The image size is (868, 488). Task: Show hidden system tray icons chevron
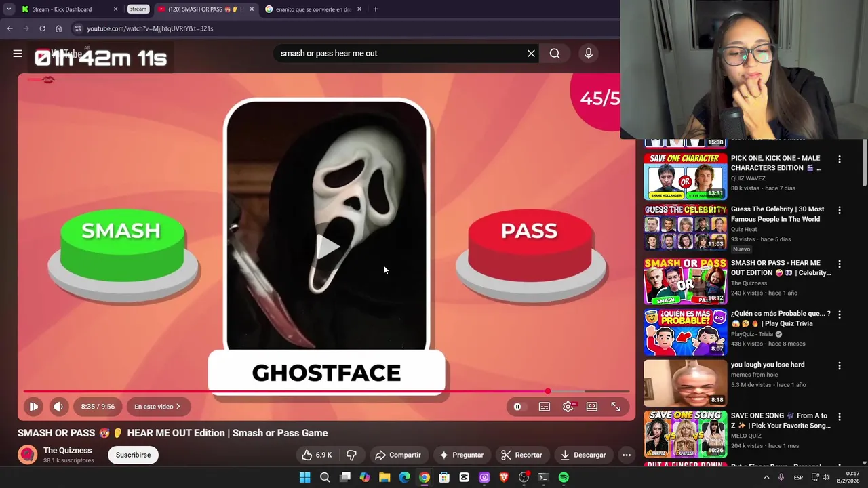click(x=766, y=477)
